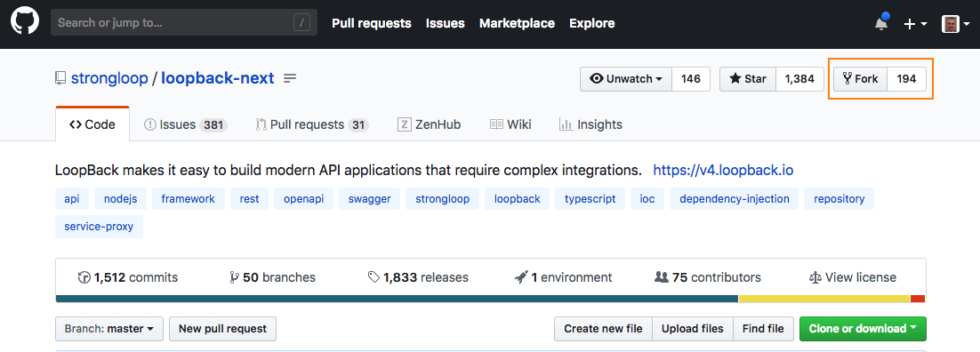This screenshot has width=980, height=352.
Task: Select the openapi topic tag
Action: [x=304, y=199]
